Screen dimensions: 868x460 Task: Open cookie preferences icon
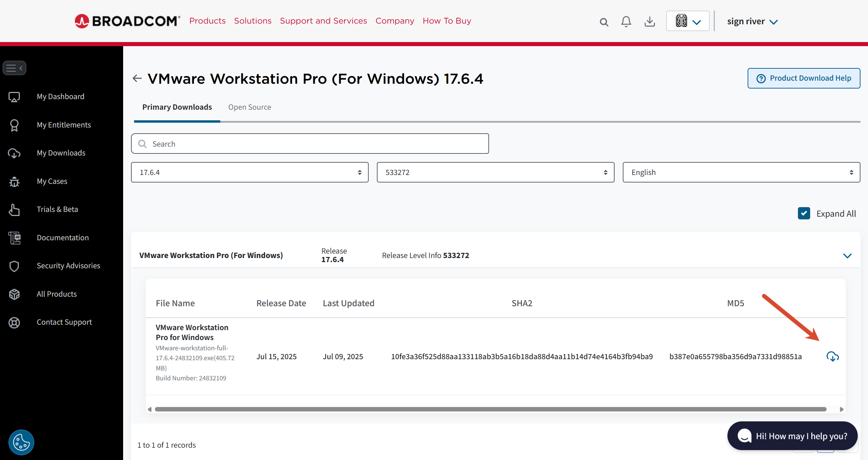pyautogui.click(x=21, y=442)
